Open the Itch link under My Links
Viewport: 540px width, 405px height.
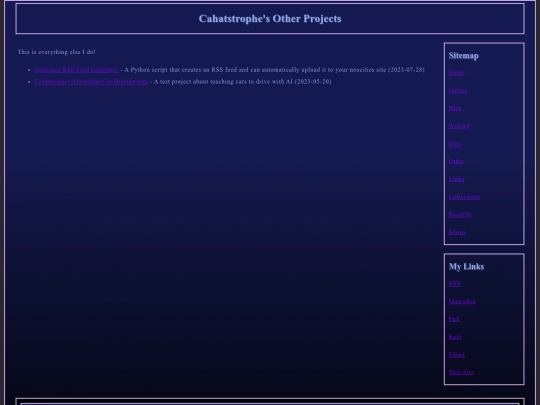(454, 319)
